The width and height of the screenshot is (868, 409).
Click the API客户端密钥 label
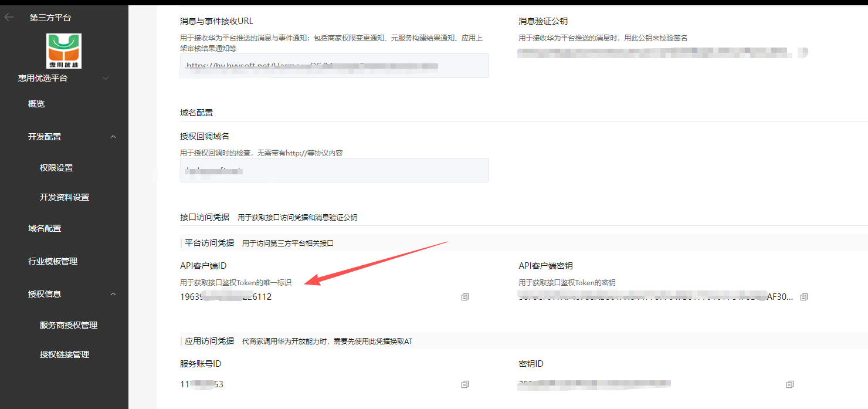pyautogui.click(x=545, y=266)
